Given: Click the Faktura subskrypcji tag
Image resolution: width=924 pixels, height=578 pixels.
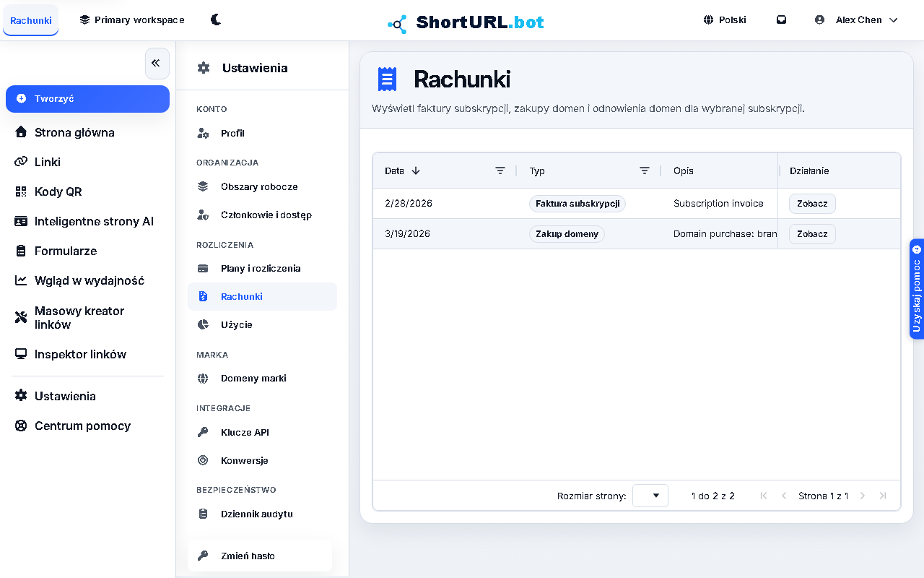Looking at the screenshot, I should (577, 204).
